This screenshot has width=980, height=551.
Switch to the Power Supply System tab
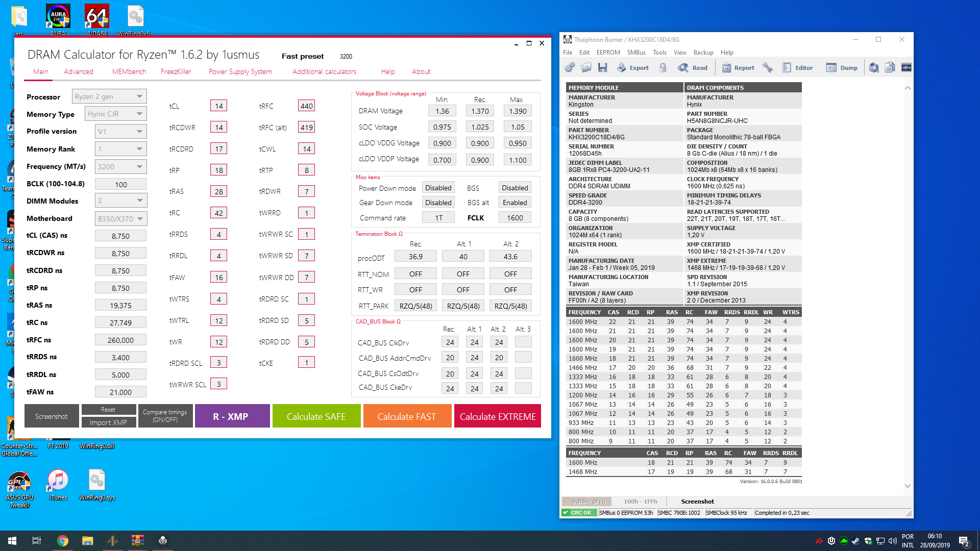(x=240, y=71)
